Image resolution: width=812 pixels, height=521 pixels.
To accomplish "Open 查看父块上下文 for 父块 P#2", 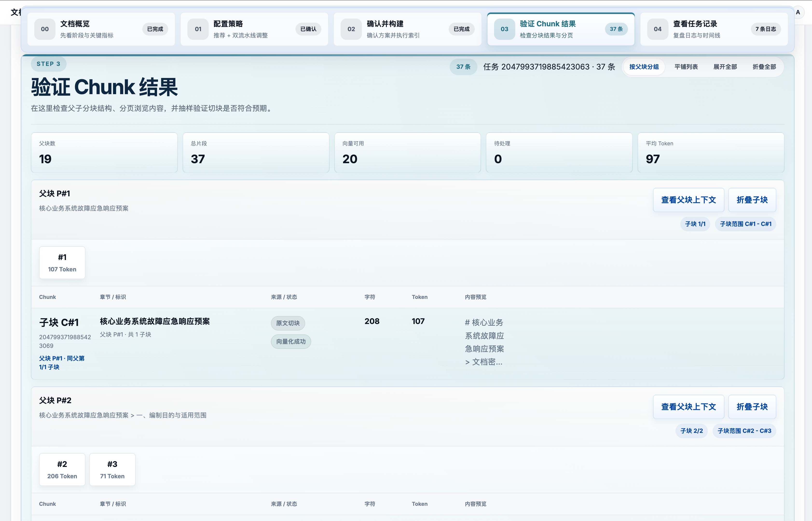I will (688, 407).
